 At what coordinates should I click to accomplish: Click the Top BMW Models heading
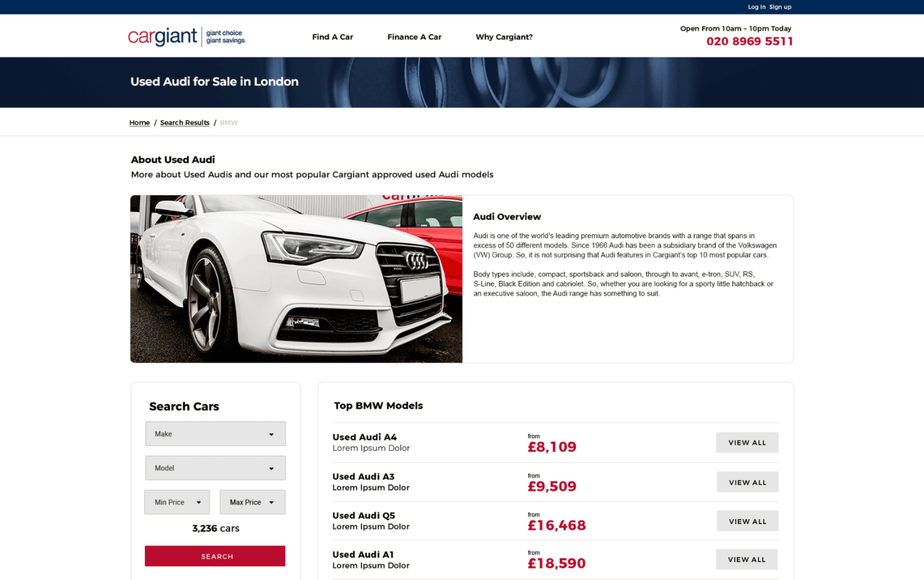tap(378, 406)
